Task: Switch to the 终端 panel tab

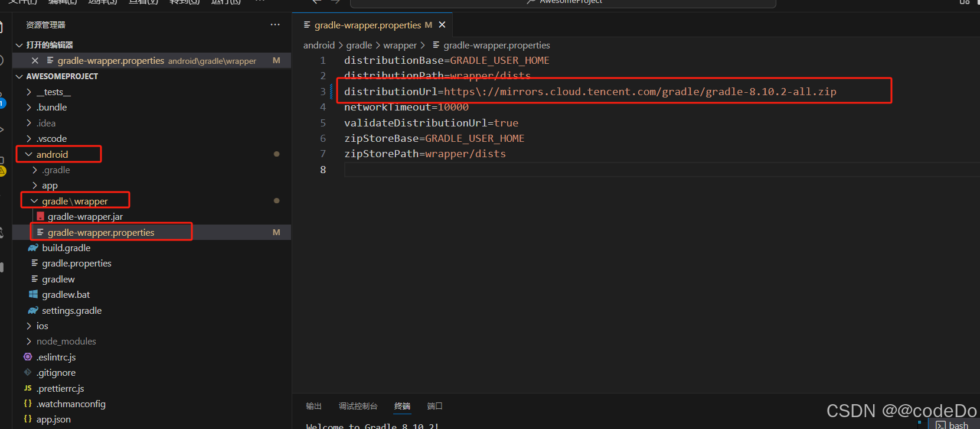Action: pyautogui.click(x=402, y=406)
